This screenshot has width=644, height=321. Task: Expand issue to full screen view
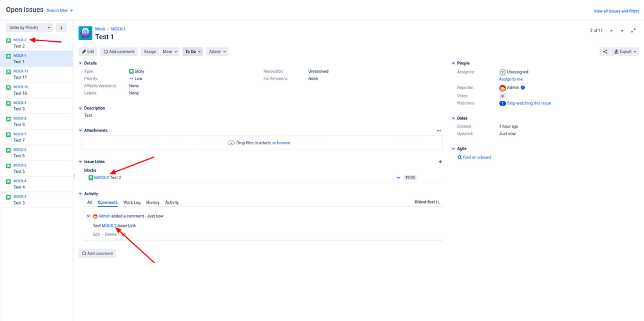633,31
